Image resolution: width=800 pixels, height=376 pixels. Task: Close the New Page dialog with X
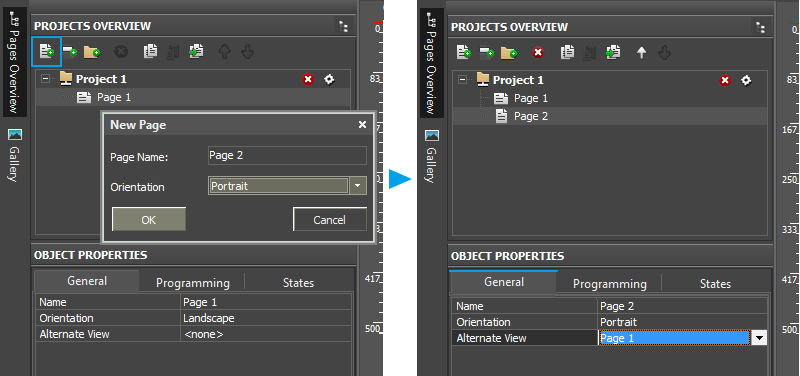(x=362, y=124)
